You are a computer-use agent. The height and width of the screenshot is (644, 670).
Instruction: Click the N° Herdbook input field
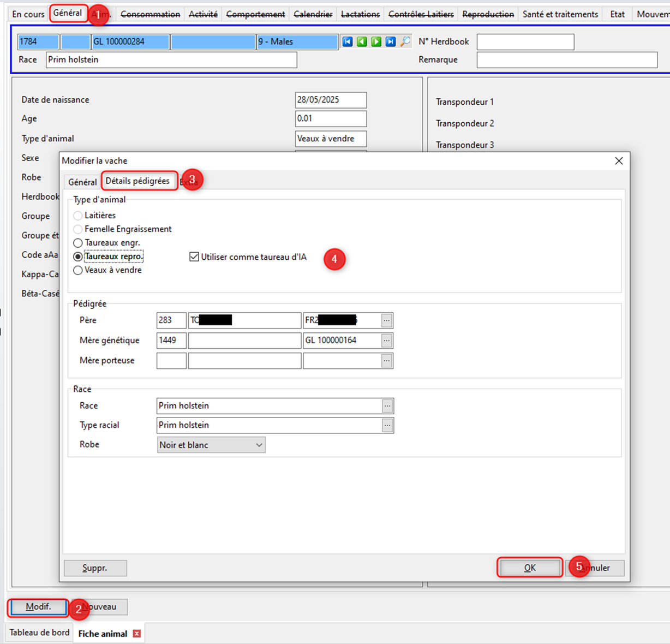point(525,42)
